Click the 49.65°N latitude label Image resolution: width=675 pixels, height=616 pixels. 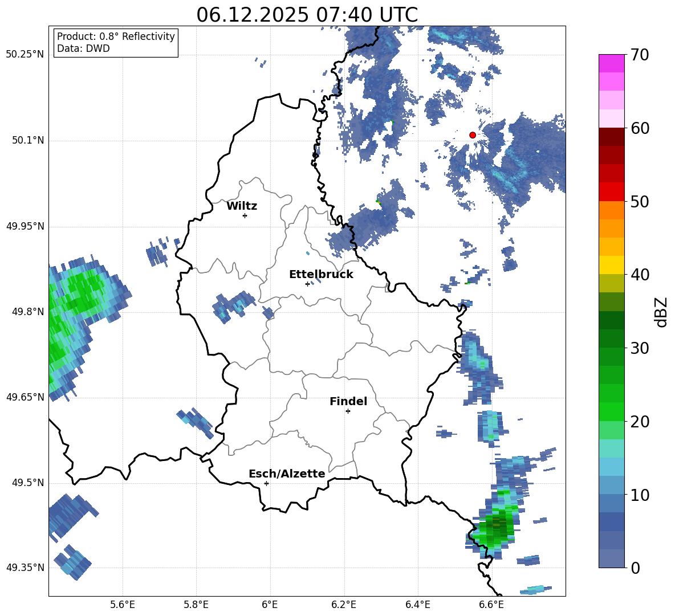[25, 397]
